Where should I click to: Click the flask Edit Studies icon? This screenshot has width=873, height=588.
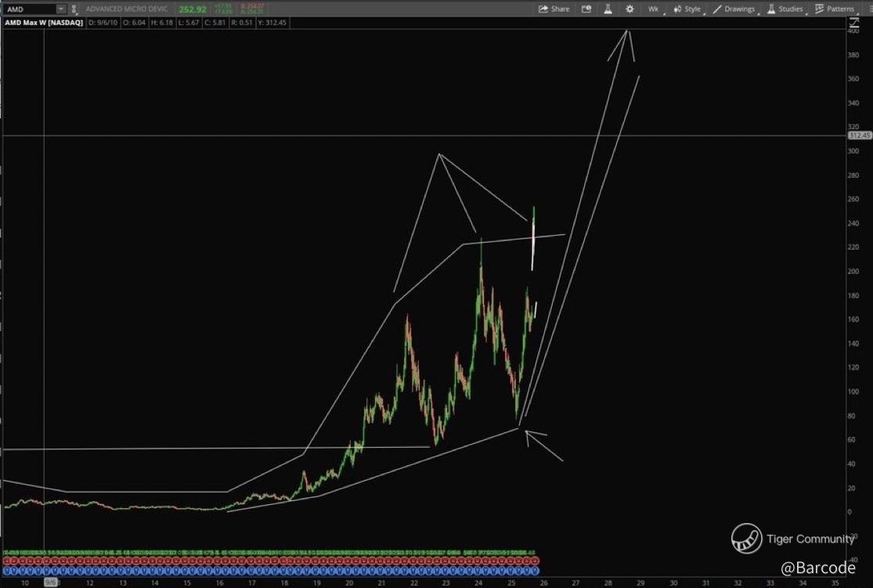(607, 9)
